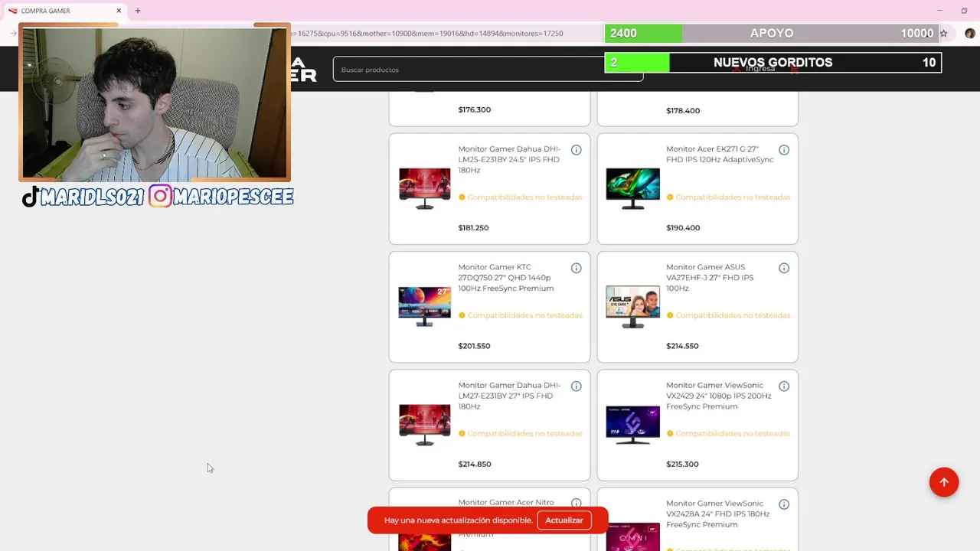Click the $215.300 price
Screen dimensions: 980x551
coord(682,464)
